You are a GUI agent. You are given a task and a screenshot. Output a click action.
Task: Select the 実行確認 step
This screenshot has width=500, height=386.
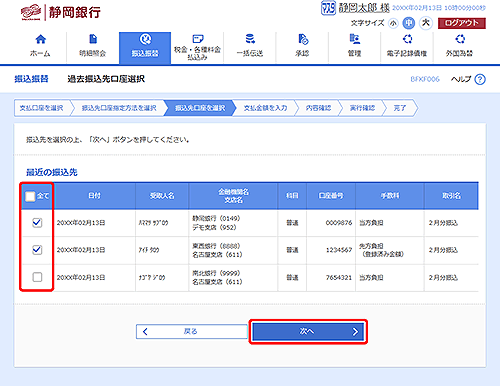tap(362, 108)
